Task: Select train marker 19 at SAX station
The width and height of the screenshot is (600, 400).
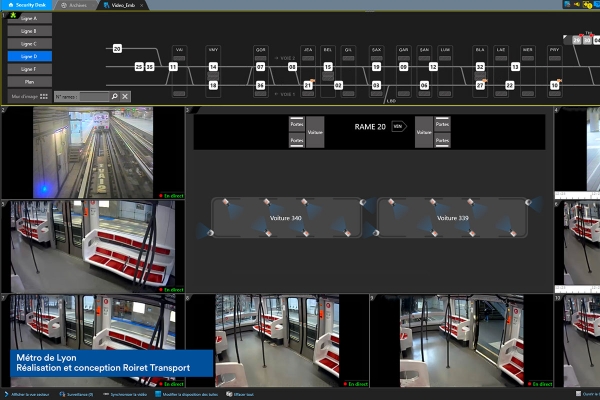Action: click(x=376, y=67)
